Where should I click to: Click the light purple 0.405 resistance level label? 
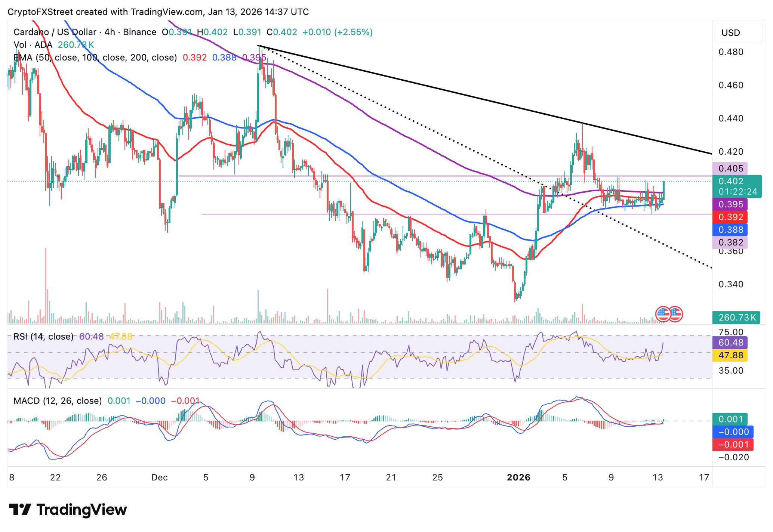pos(730,168)
